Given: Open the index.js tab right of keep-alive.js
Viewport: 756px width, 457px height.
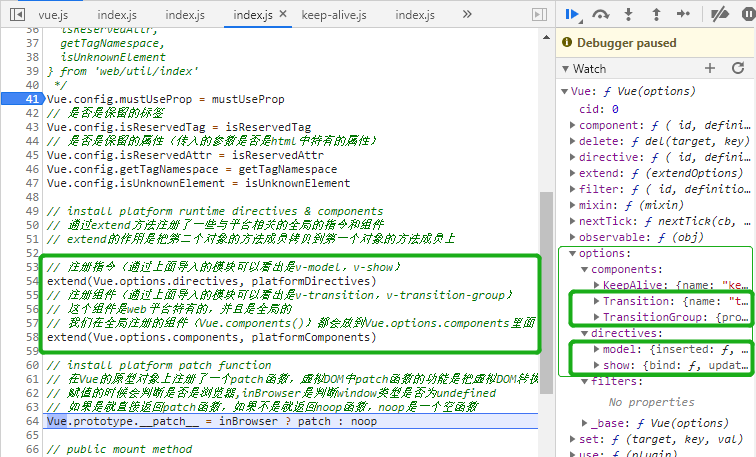Looking at the screenshot, I should tap(415, 15).
